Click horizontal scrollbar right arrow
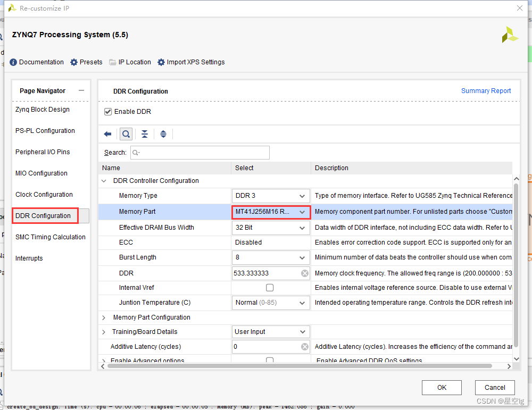Screen dimensions: 532x410 pyautogui.click(x=509, y=366)
